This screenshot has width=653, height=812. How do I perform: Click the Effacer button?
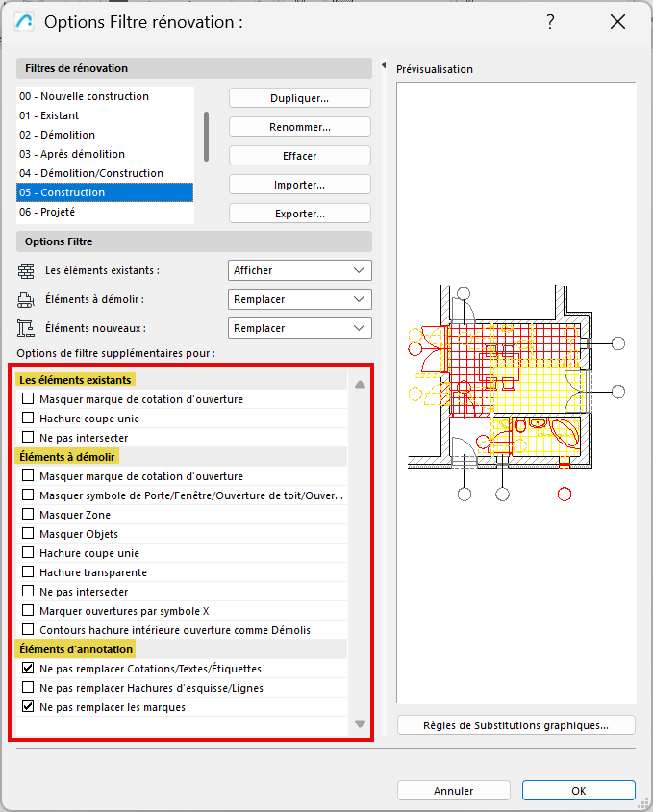coord(300,156)
